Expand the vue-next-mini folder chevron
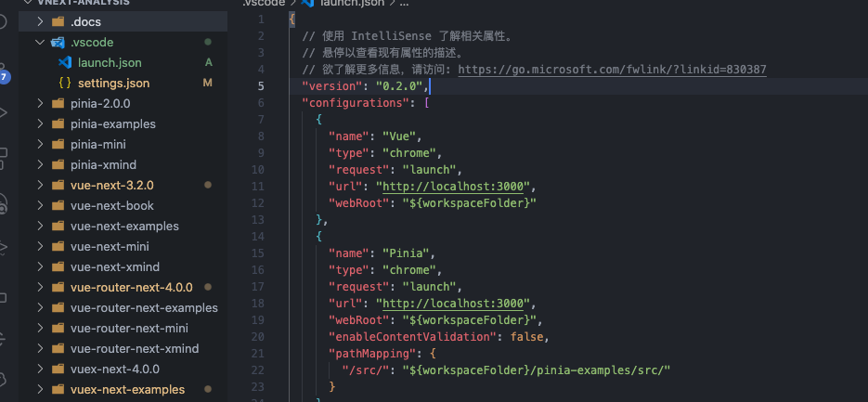Viewport: 868px width, 402px height. point(40,246)
